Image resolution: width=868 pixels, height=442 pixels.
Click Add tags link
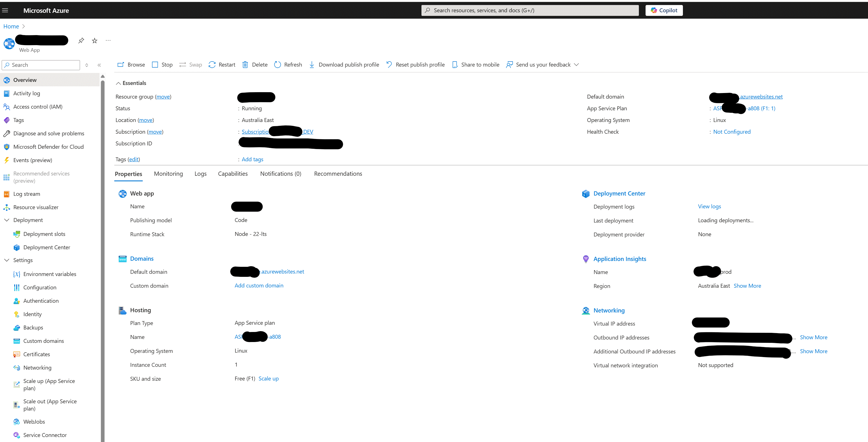click(252, 160)
